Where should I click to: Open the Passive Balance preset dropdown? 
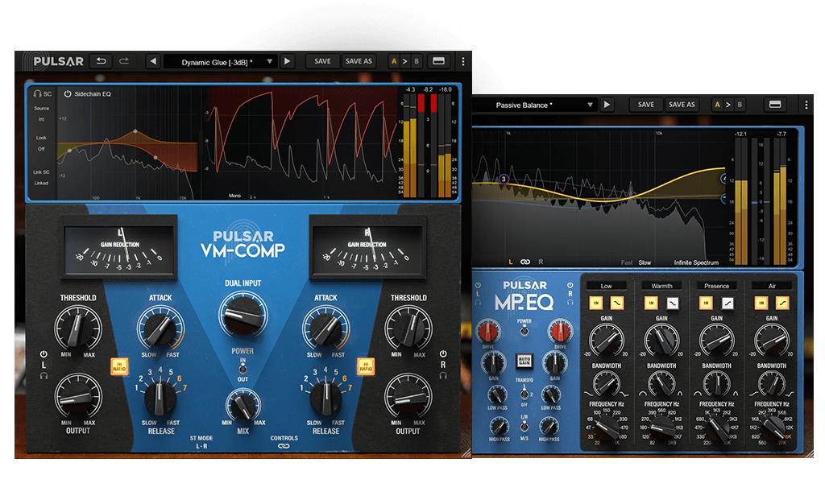pyautogui.click(x=591, y=105)
